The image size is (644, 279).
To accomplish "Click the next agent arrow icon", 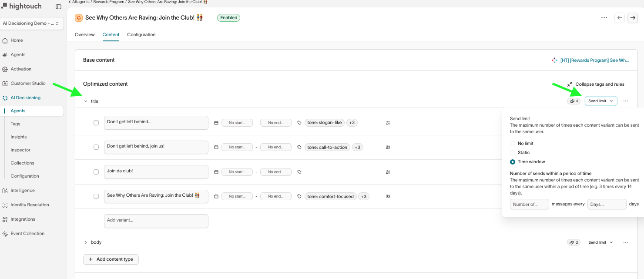I will click(x=633, y=18).
